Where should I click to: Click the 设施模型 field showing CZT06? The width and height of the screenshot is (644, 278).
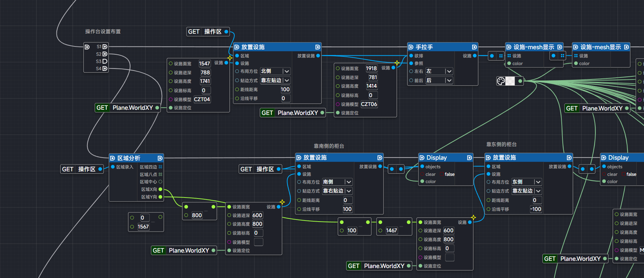point(369,104)
